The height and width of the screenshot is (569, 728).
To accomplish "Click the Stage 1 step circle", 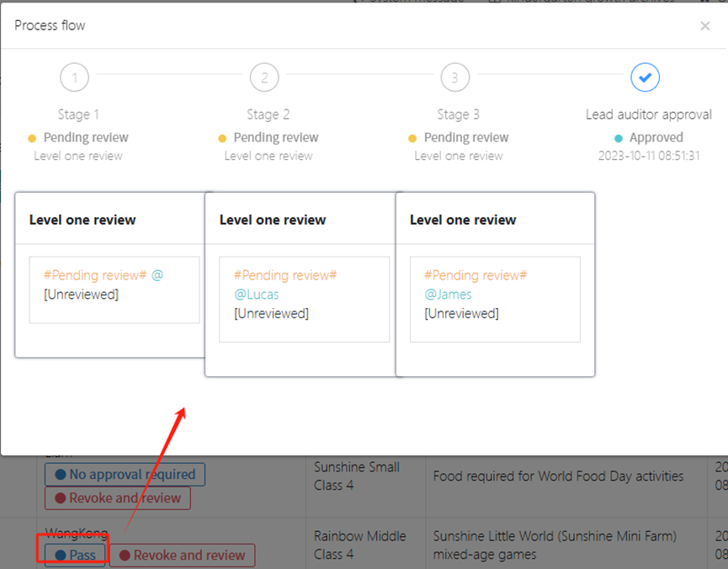I will coord(74,78).
